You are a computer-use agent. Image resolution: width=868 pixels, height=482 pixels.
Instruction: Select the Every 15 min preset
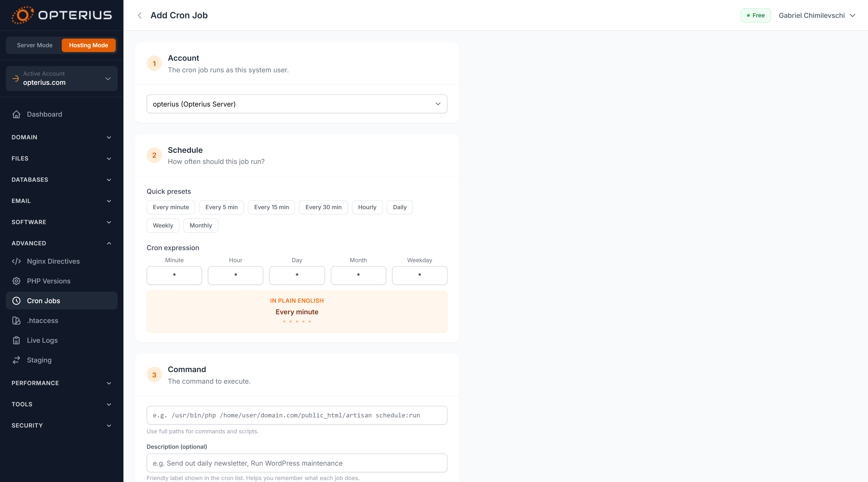[271, 207]
